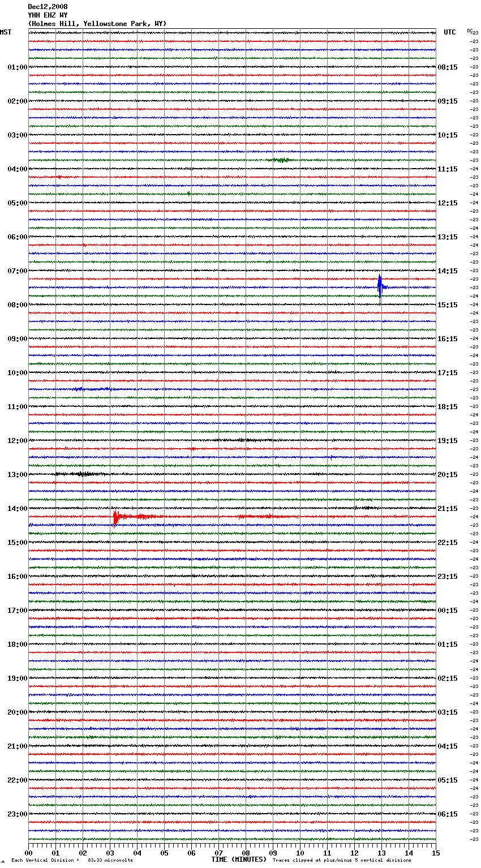Click minute 10 on the time axis
Viewport: 481px width, 868px height.
click(300, 853)
